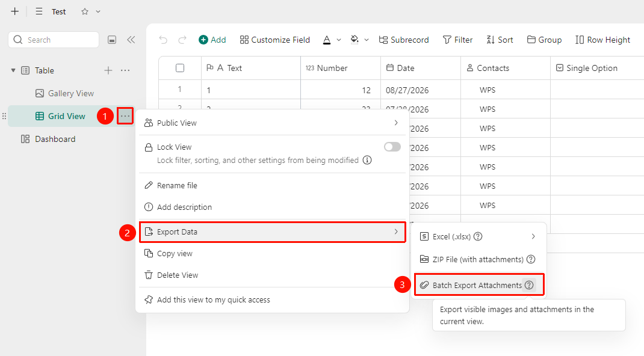
Task: Expand the chevron beside the star icon
Action: (x=98, y=11)
